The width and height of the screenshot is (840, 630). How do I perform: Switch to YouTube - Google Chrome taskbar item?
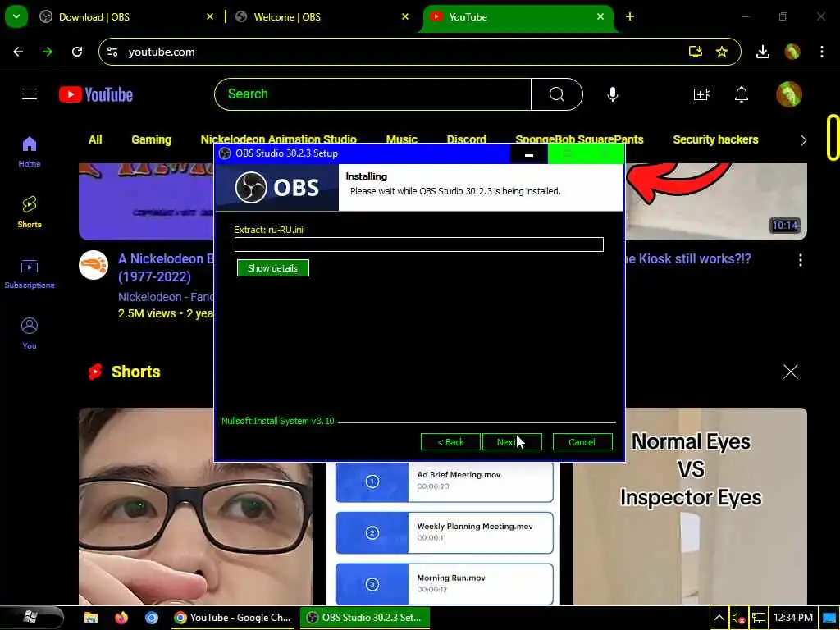(x=233, y=618)
